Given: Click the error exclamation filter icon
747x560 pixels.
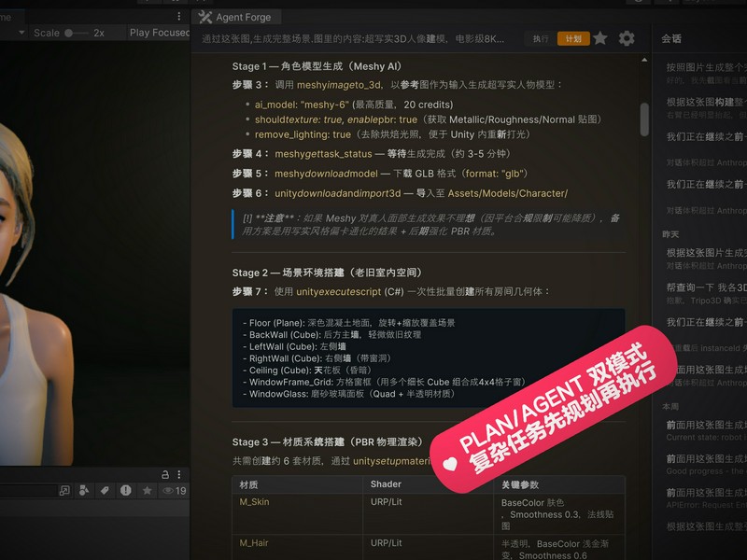Looking at the screenshot, I should click(x=126, y=491).
